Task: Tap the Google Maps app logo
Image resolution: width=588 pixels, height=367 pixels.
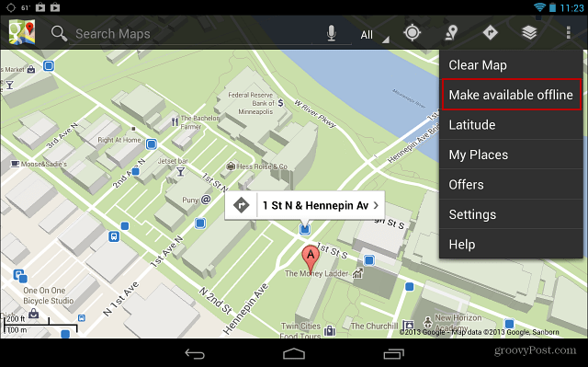Action: coord(22,32)
